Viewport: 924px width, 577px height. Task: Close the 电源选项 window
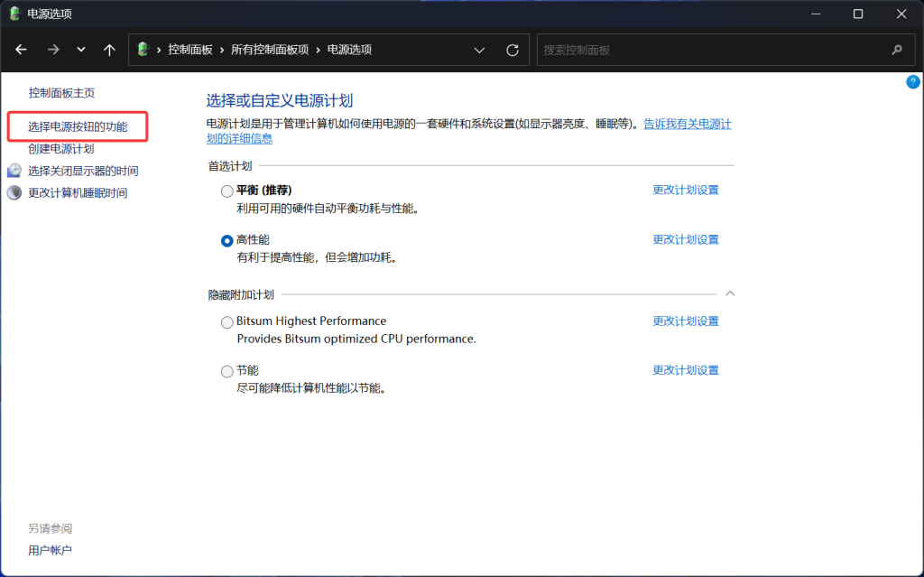901,14
